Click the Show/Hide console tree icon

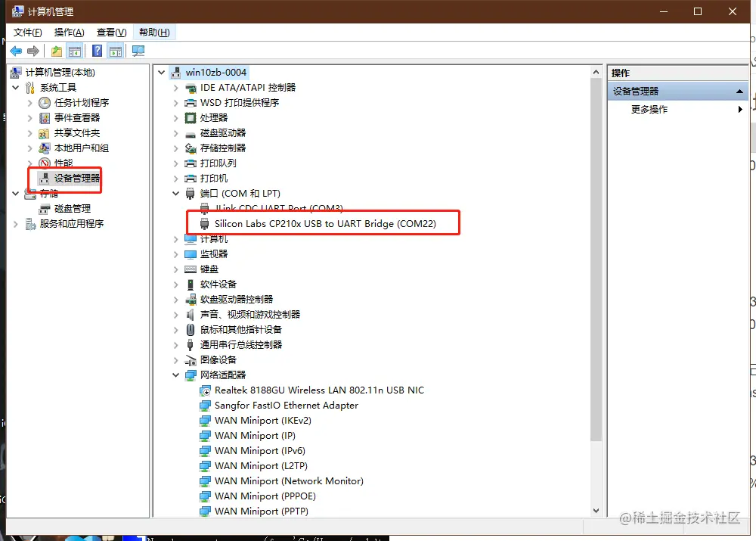pos(75,51)
